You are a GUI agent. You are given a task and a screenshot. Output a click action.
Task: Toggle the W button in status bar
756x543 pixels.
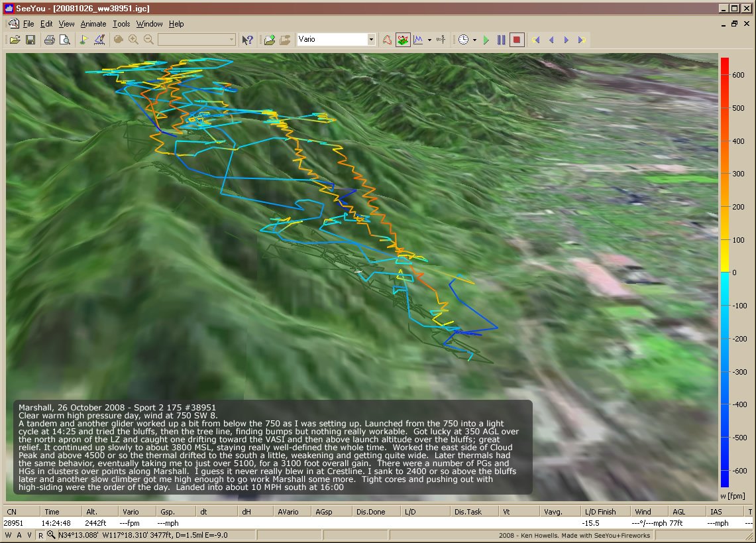(9, 535)
